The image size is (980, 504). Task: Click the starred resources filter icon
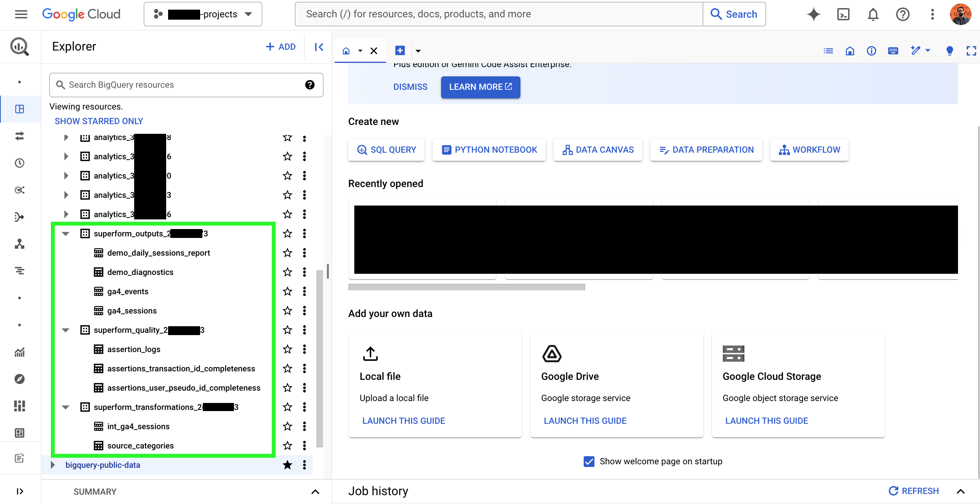pyautogui.click(x=99, y=120)
